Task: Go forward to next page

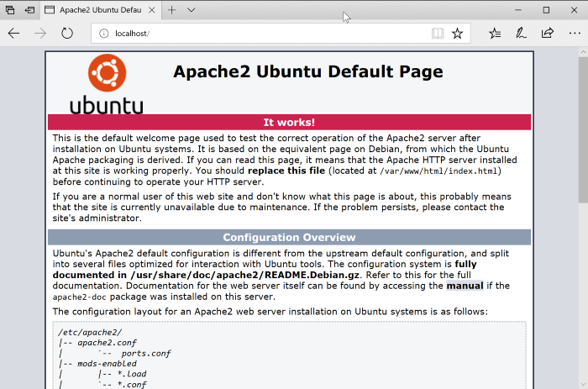Action: 40,34
